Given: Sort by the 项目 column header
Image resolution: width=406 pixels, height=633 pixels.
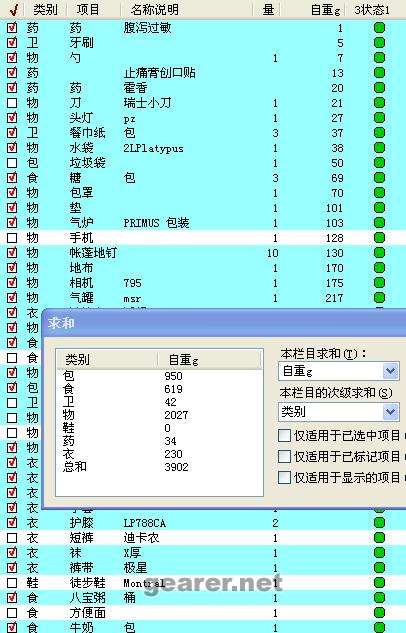Looking at the screenshot, I should [x=88, y=9].
